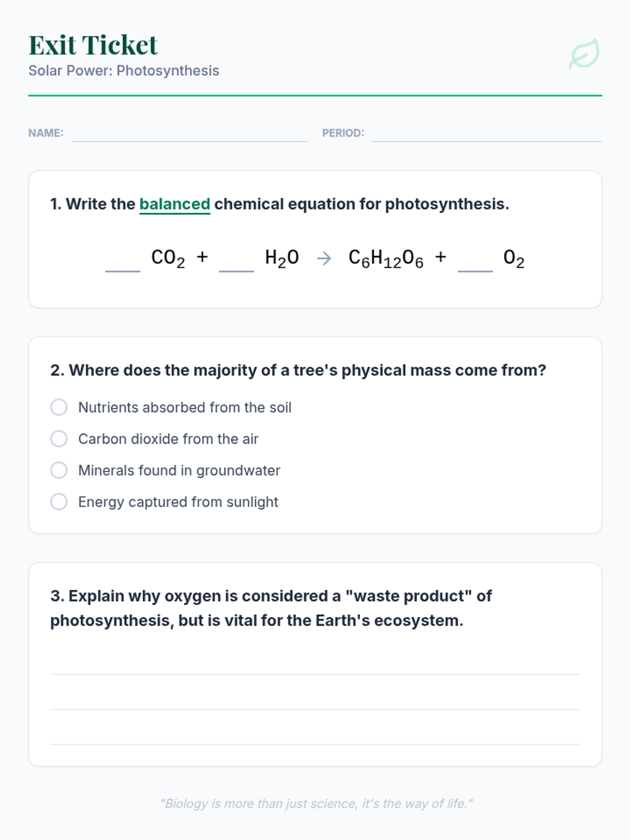Pick 'Energy captured from sunlight' radio button
The height and width of the screenshot is (840, 630).
pos(59,502)
